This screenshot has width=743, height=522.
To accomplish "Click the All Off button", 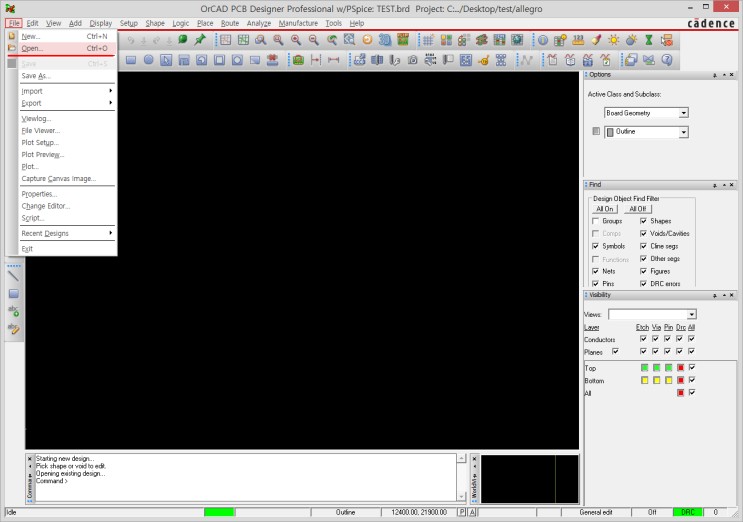I will (638, 209).
